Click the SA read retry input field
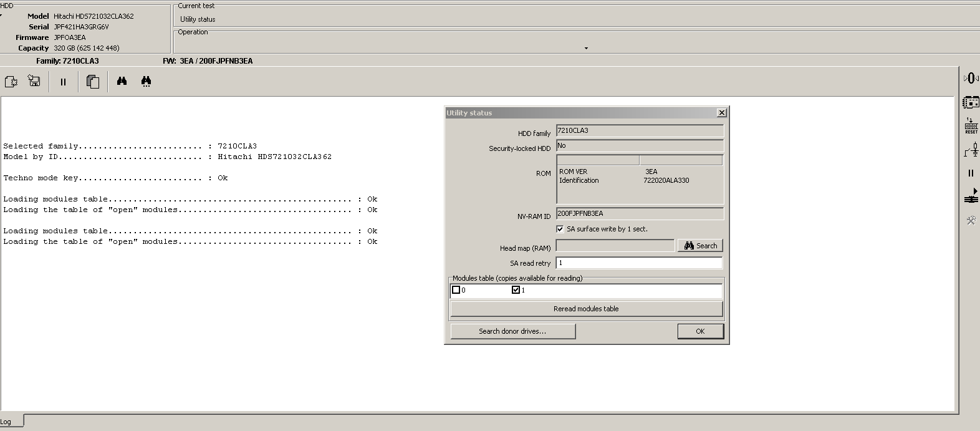 pyautogui.click(x=639, y=263)
